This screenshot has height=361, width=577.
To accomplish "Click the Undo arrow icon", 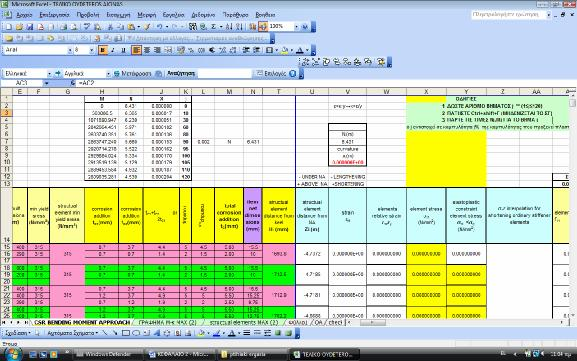I will pyautogui.click(x=159, y=26).
